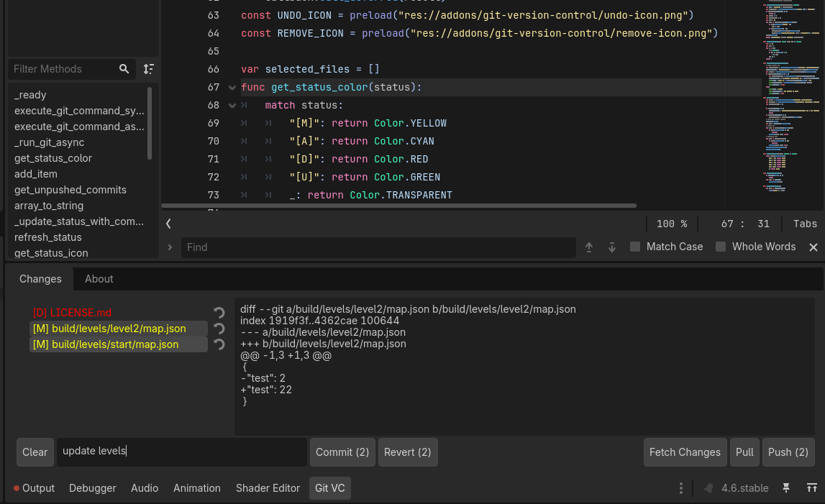Image resolution: width=825 pixels, height=504 pixels.
Task: Collapse the match status block on line 68
Action: pyautogui.click(x=232, y=106)
